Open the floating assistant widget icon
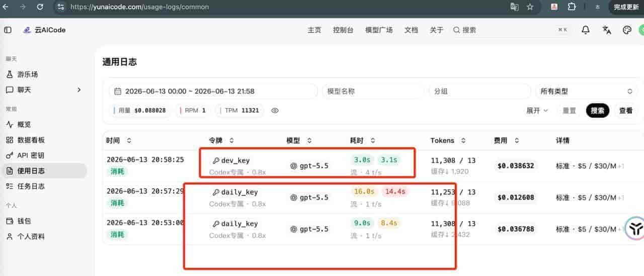Viewport: 644px width, 276px height. (635, 228)
